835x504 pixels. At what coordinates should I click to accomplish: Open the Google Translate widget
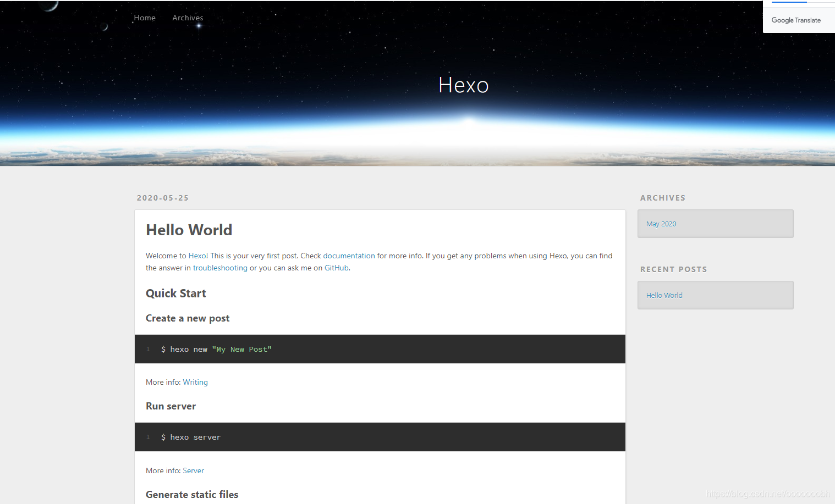click(x=796, y=20)
